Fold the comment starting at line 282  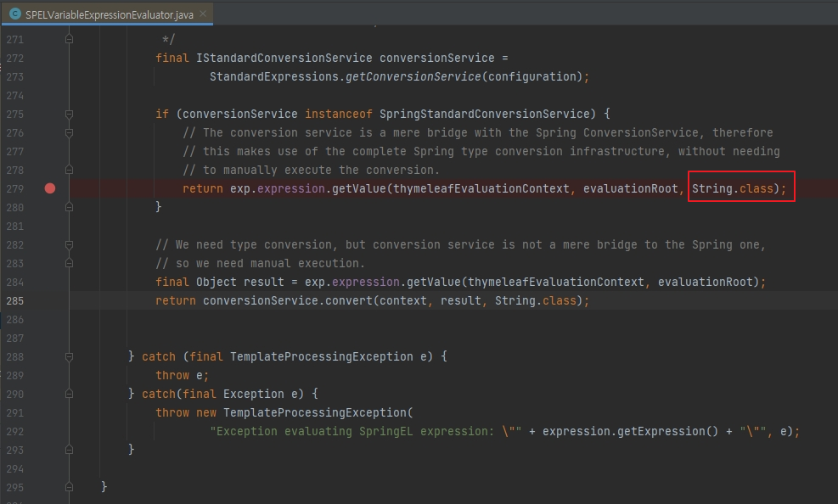(69, 244)
